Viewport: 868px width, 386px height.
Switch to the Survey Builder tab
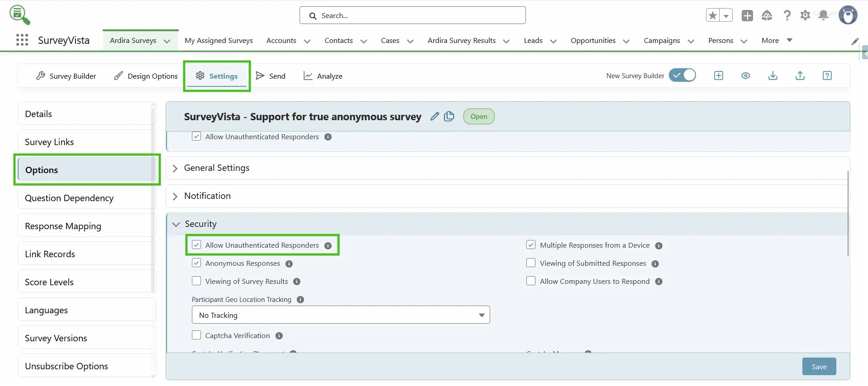[66, 76]
